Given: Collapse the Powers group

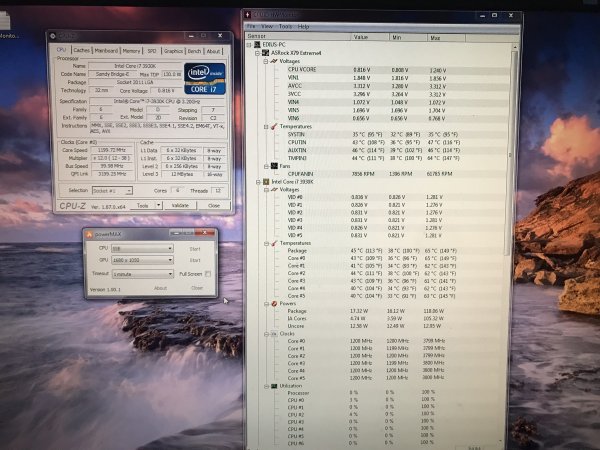Looking at the screenshot, I should coord(266,304).
